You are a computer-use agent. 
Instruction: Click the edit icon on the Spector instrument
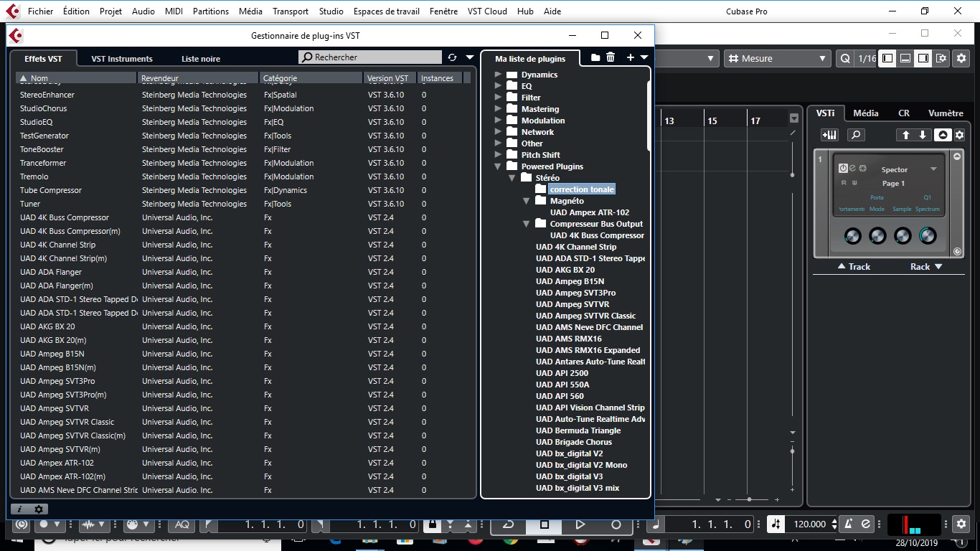point(852,169)
